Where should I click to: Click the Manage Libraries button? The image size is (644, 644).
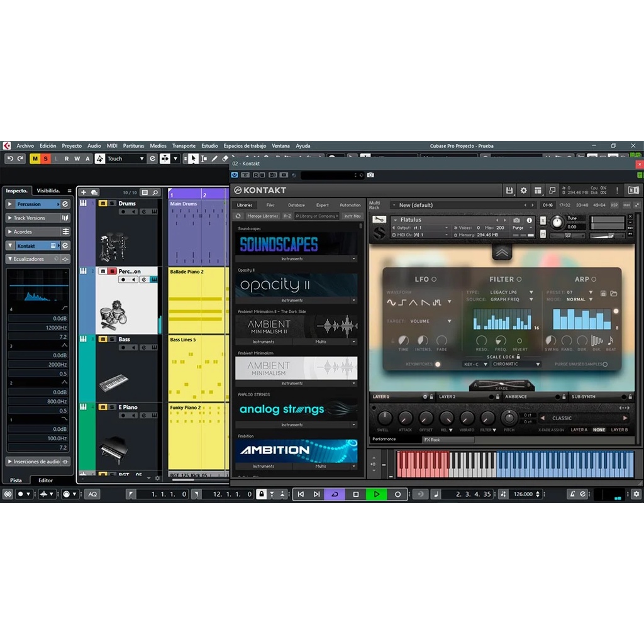pos(263,216)
